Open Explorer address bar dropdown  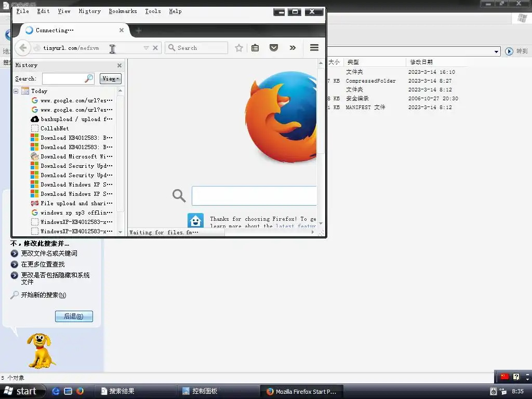tap(496, 51)
